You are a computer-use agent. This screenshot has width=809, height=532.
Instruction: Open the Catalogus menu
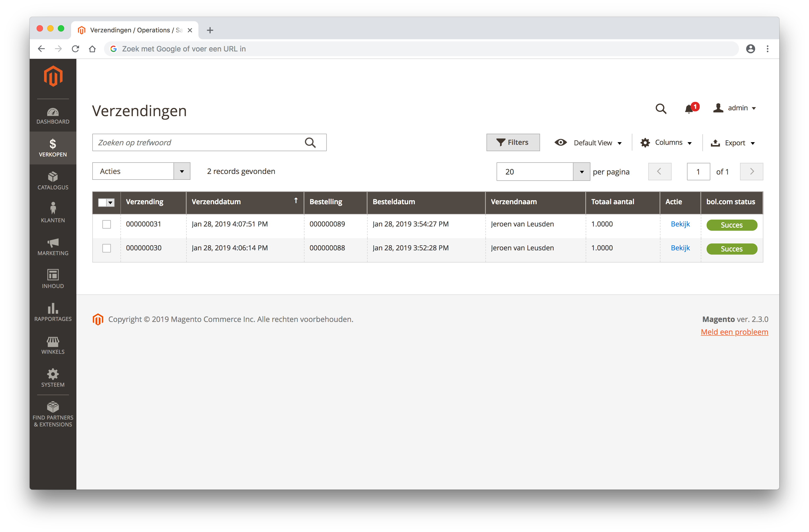(x=53, y=181)
